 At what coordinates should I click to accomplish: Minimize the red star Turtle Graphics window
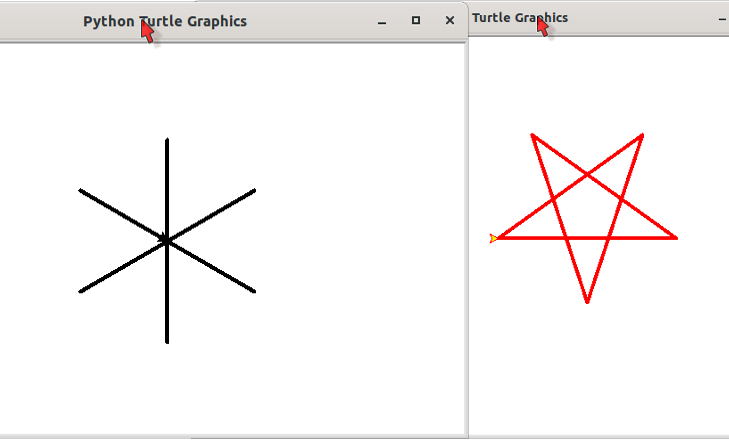point(722,19)
